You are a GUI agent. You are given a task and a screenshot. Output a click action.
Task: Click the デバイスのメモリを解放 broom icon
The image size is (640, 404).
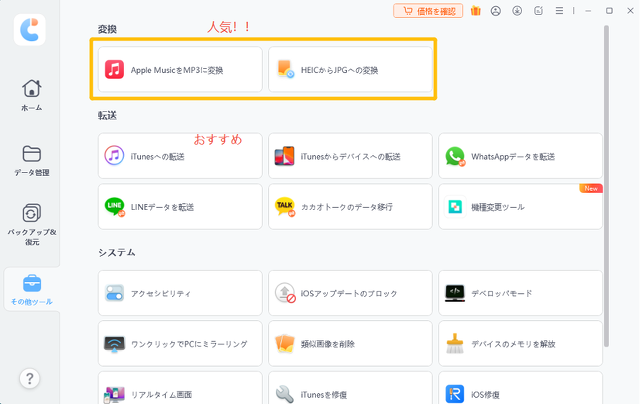pyautogui.click(x=455, y=344)
